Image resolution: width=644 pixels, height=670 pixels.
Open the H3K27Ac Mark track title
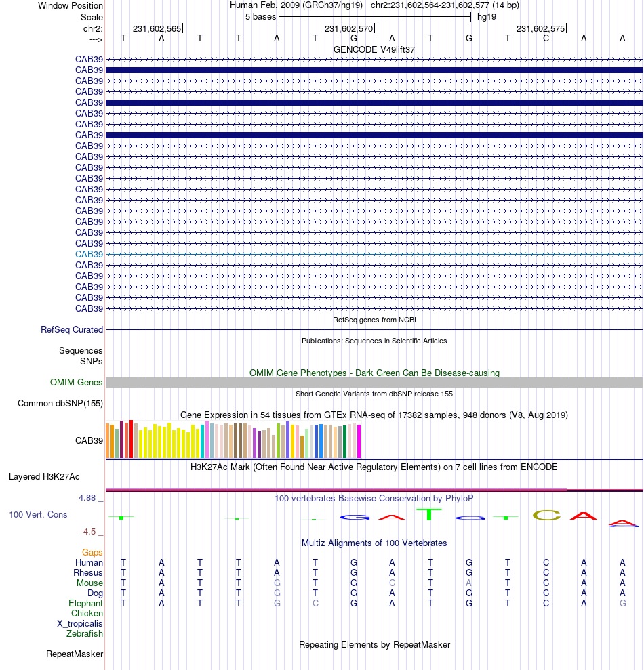click(x=374, y=467)
